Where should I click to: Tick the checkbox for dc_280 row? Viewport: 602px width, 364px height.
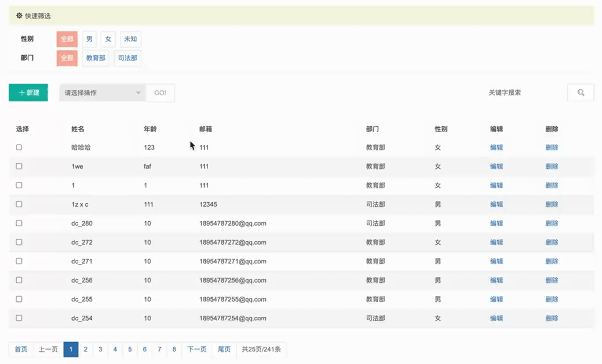tap(19, 223)
